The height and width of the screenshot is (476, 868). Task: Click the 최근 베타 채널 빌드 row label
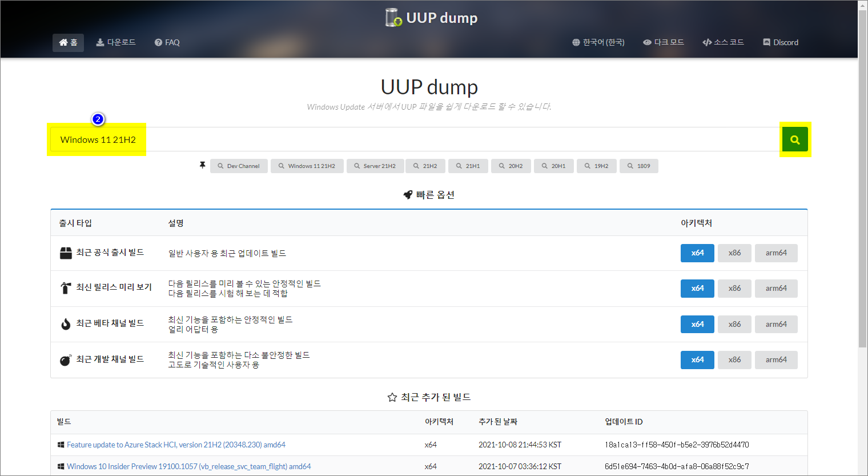coord(110,323)
